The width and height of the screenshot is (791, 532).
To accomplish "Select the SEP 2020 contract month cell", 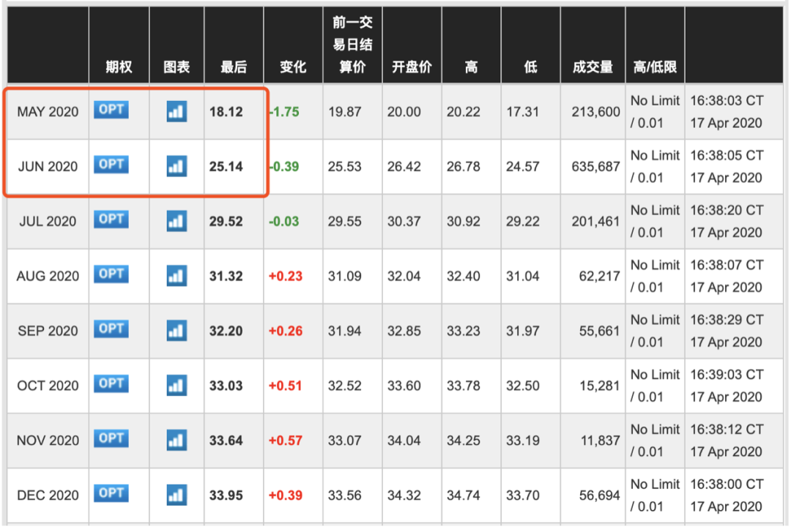I will (48, 331).
